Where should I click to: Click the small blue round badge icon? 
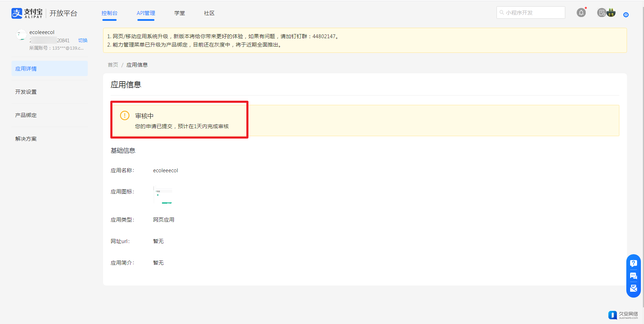[x=626, y=15]
